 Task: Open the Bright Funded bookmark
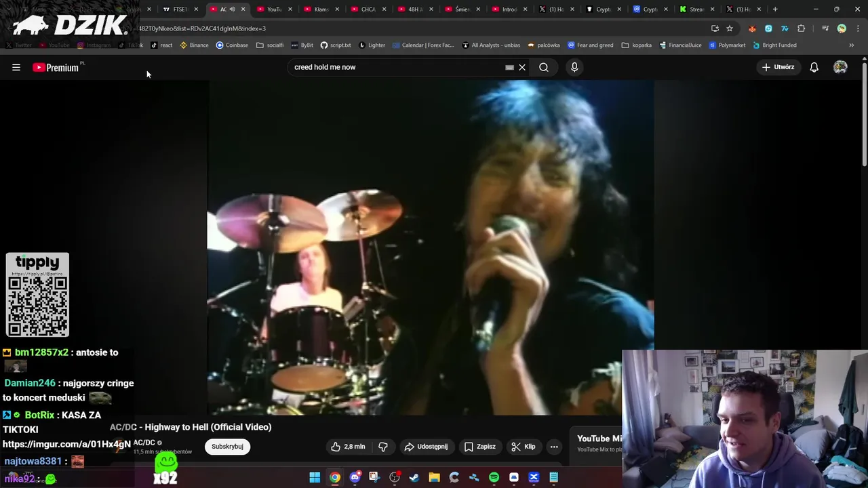(x=774, y=45)
